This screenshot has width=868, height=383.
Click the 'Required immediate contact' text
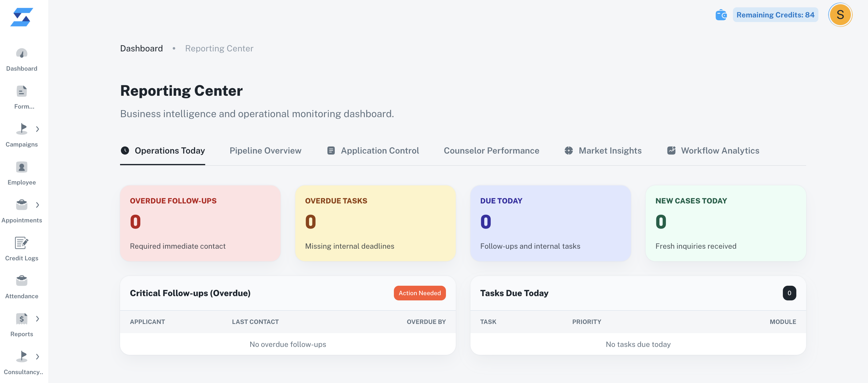pyautogui.click(x=178, y=246)
